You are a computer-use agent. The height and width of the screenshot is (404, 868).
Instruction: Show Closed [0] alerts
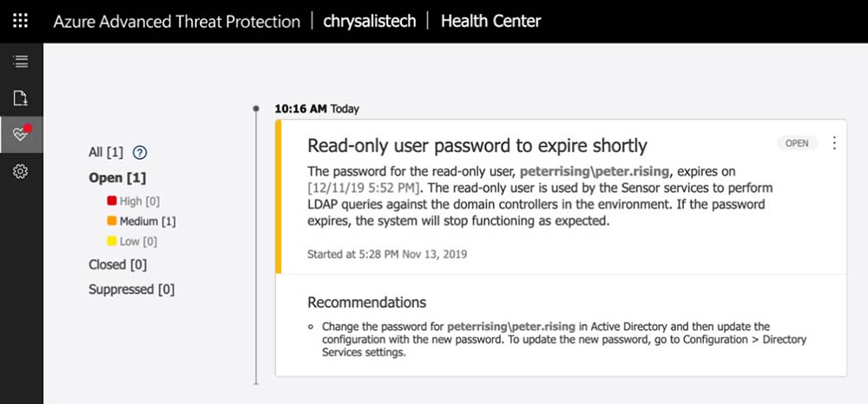pos(117,264)
